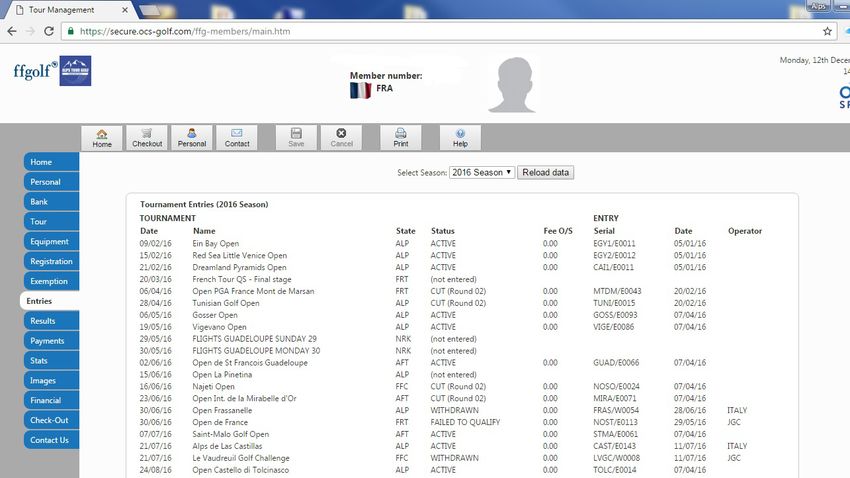Click the Alps Tour Golf logo
Image resolution: width=850 pixels, height=478 pixels.
point(75,70)
